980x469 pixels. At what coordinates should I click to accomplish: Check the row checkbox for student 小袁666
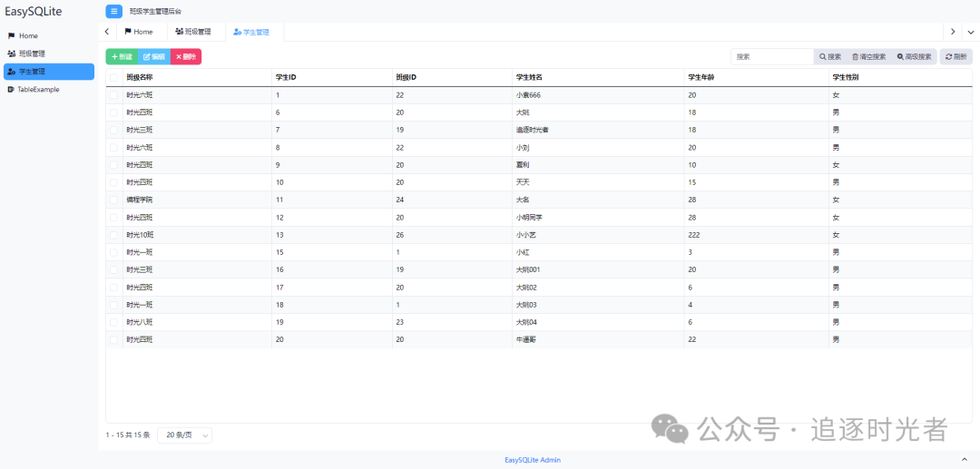click(x=114, y=95)
